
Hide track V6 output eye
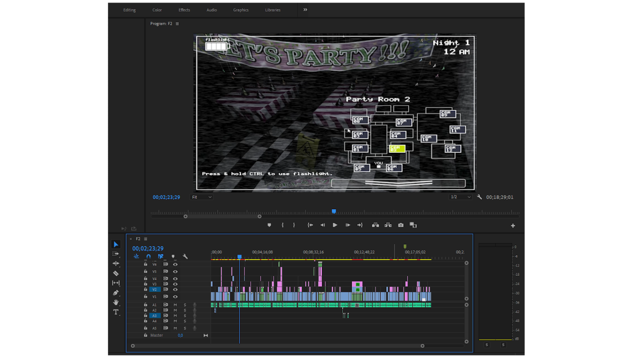[175, 265]
